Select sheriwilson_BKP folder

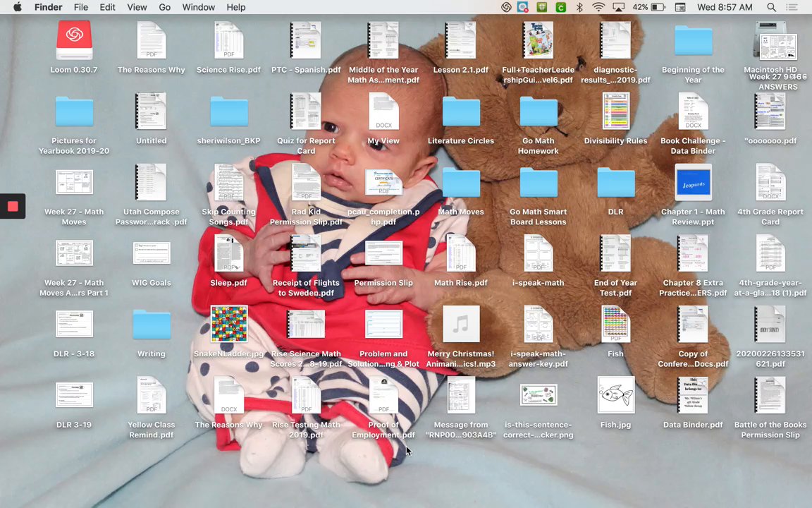(228, 111)
